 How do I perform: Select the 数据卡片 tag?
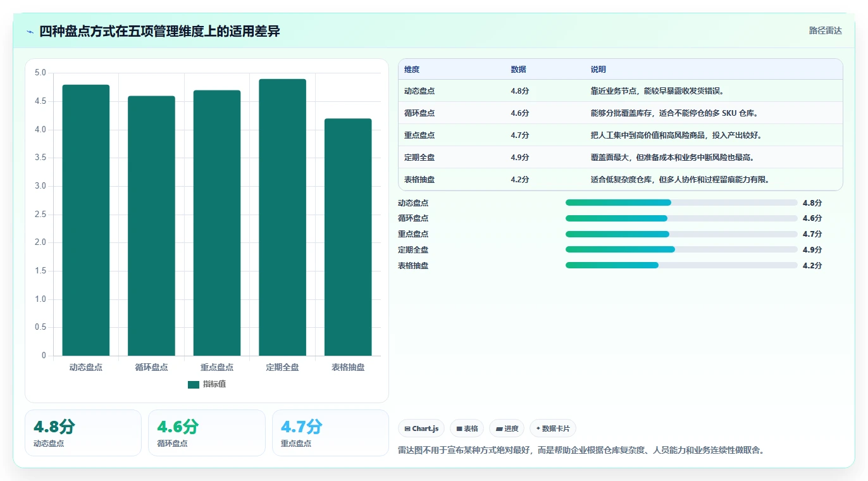tap(553, 428)
